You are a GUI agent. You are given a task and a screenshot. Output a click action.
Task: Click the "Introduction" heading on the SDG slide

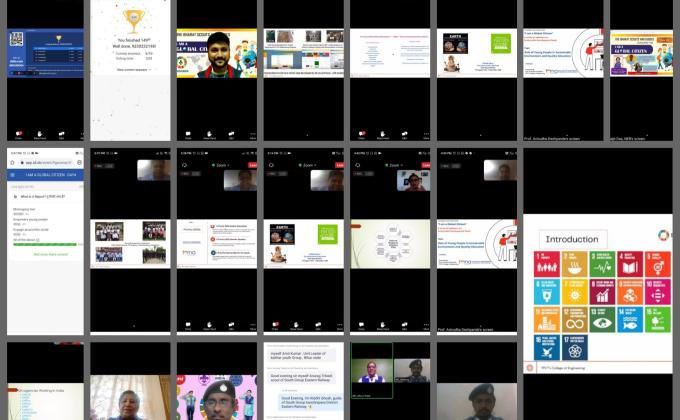(572, 239)
